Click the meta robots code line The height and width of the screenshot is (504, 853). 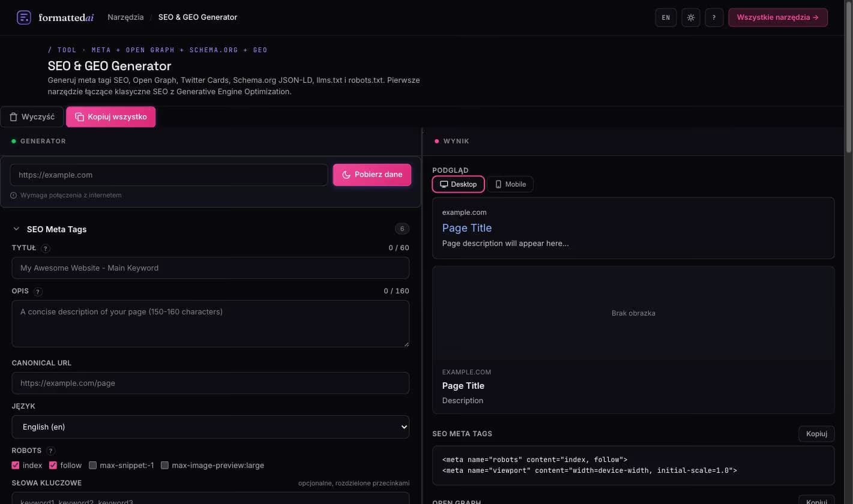[x=535, y=460]
